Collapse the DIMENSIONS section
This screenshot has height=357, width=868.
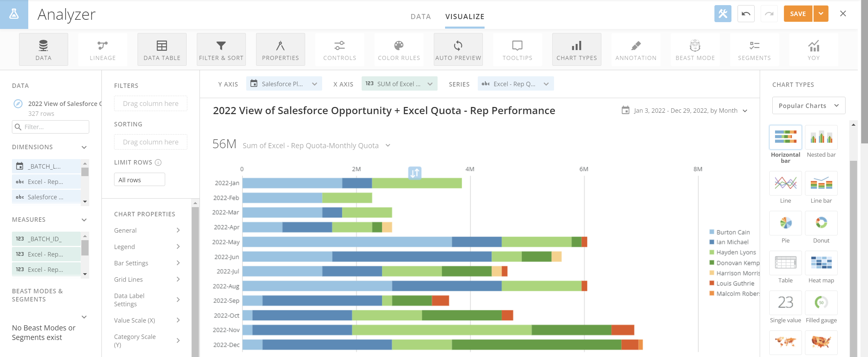(84, 147)
